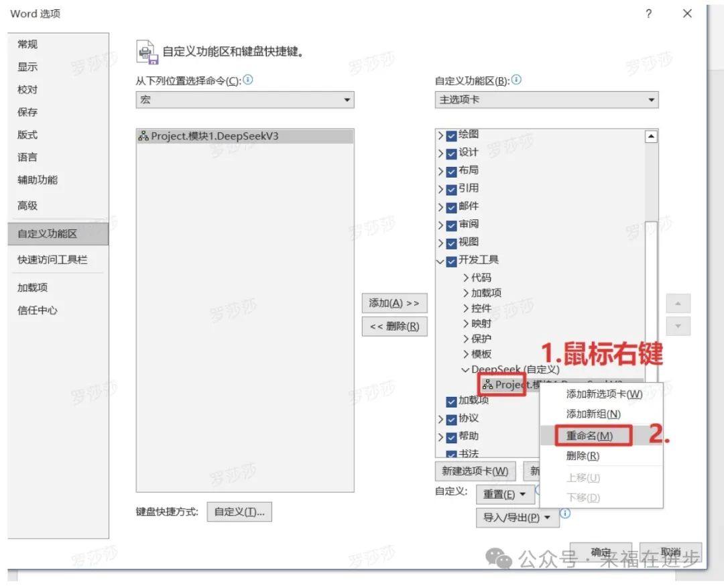Click the move down arrow button
The image size is (724, 588).
pyautogui.click(x=678, y=326)
